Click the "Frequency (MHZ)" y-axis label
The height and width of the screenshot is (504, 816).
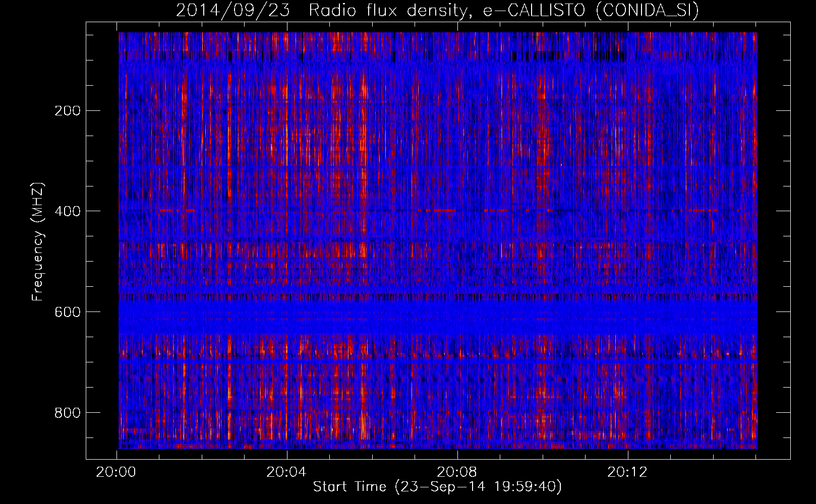tap(38, 241)
